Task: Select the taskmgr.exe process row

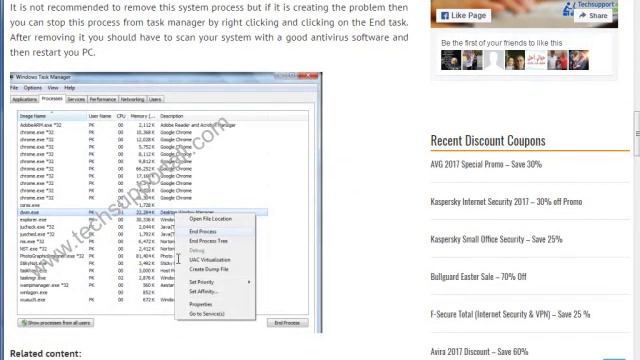Action: (x=97, y=278)
